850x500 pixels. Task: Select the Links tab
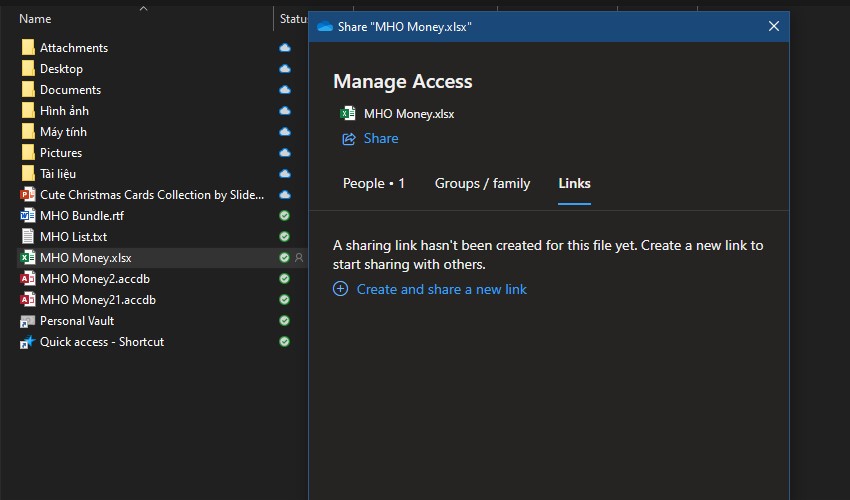click(574, 183)
